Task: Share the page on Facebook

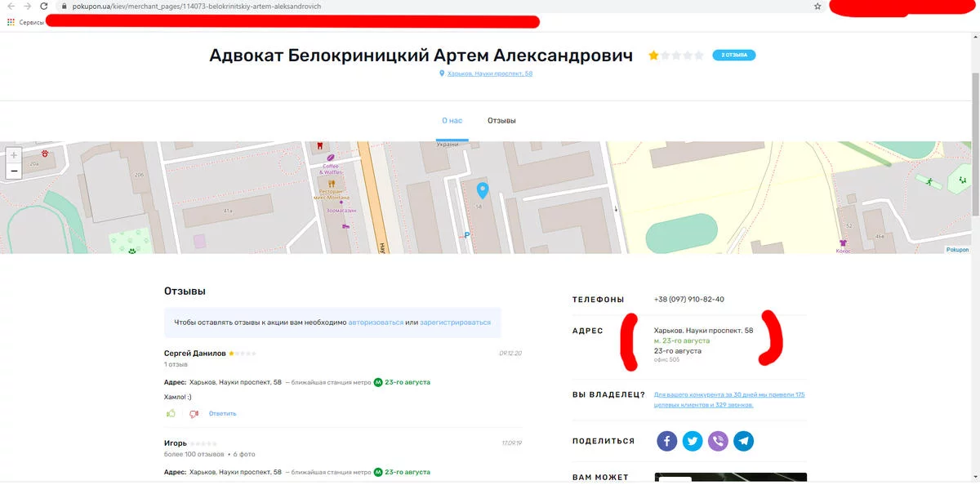Action: 667,441
